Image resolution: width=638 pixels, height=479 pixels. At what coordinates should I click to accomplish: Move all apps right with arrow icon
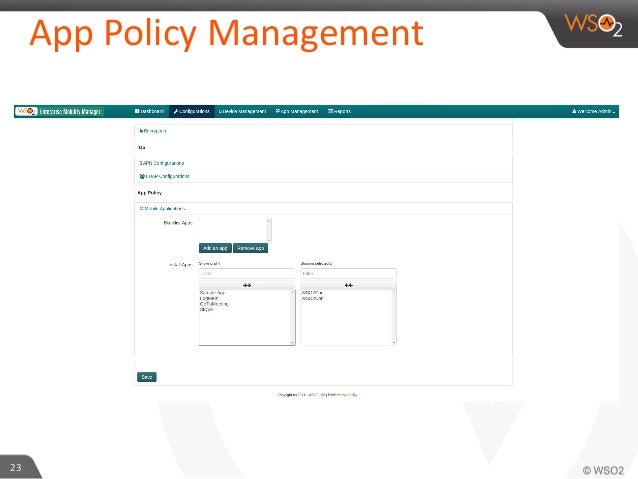[247, 285]
